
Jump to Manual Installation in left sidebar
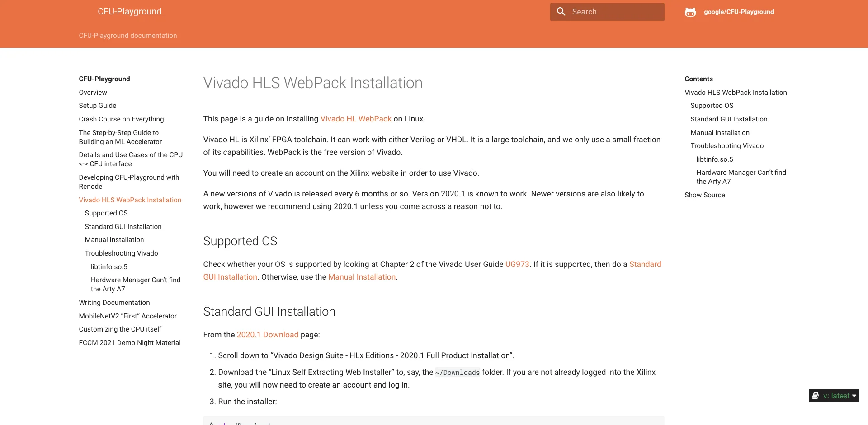pyautogui.click(x=114, y=240)
